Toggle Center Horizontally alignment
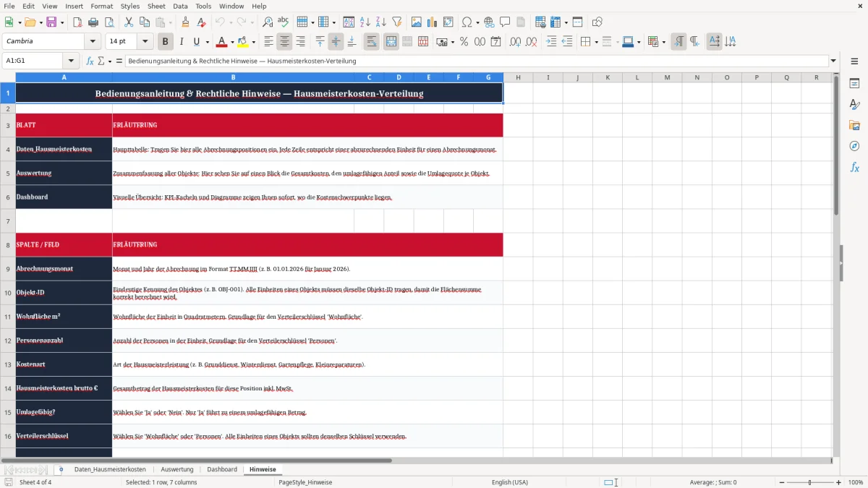This screenshot has width=868, height=488. click(284, 42)
